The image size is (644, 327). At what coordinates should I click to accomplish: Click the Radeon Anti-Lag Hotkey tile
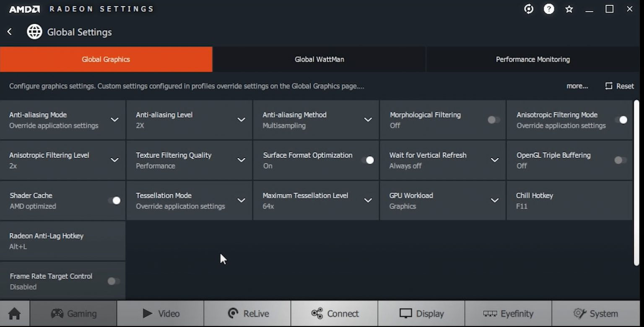(x=62, y=241)
